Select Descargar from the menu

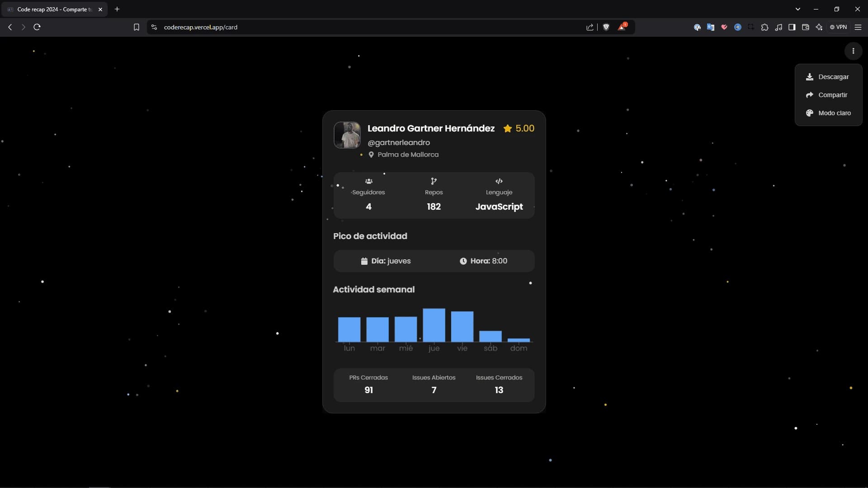tap(828, 77)
